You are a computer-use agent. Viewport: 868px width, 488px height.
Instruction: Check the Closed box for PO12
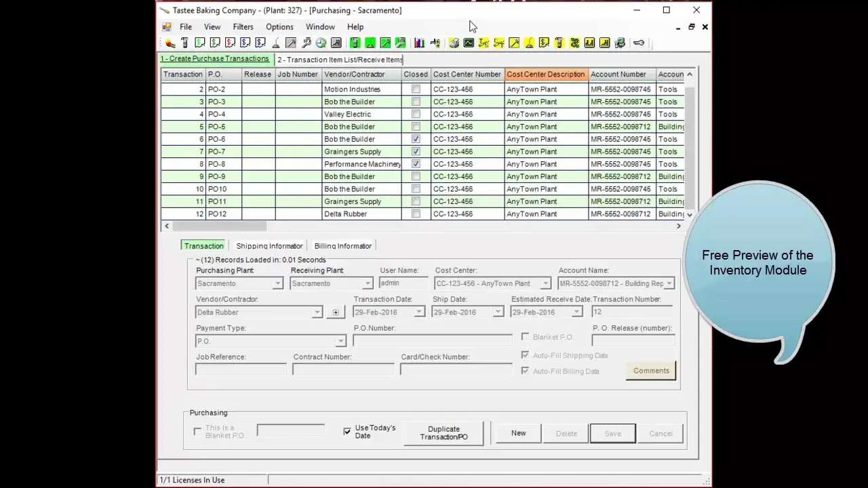(416, 213)
